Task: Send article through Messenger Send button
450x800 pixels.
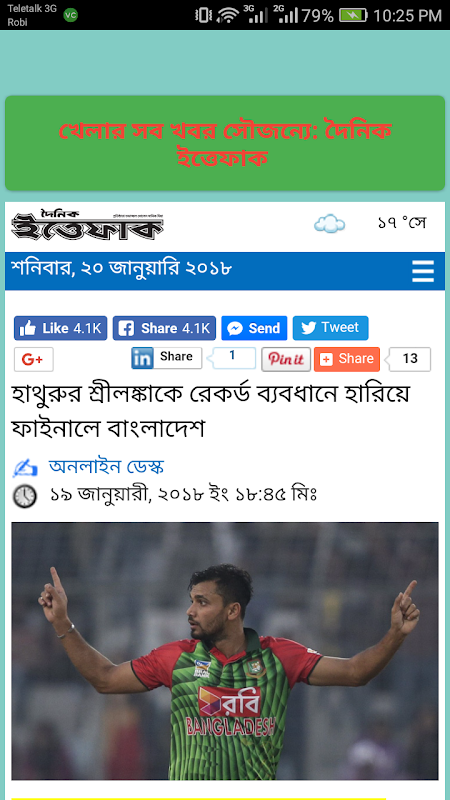Action: pos(254,328)
